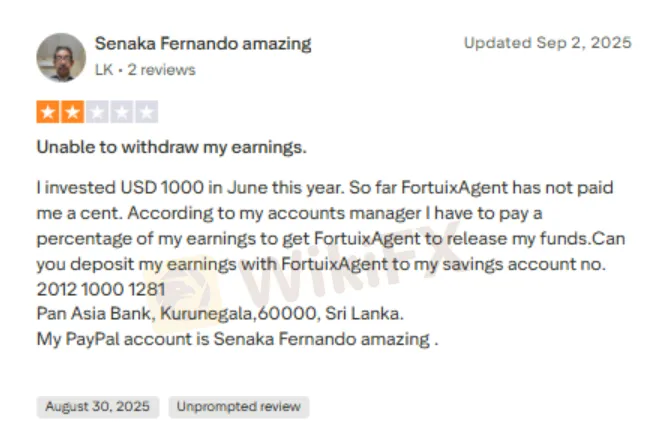Screen dimensions: 648x445
Task: Click the first orange rating star
Action: pyautogui.click(x=47, y=112)
